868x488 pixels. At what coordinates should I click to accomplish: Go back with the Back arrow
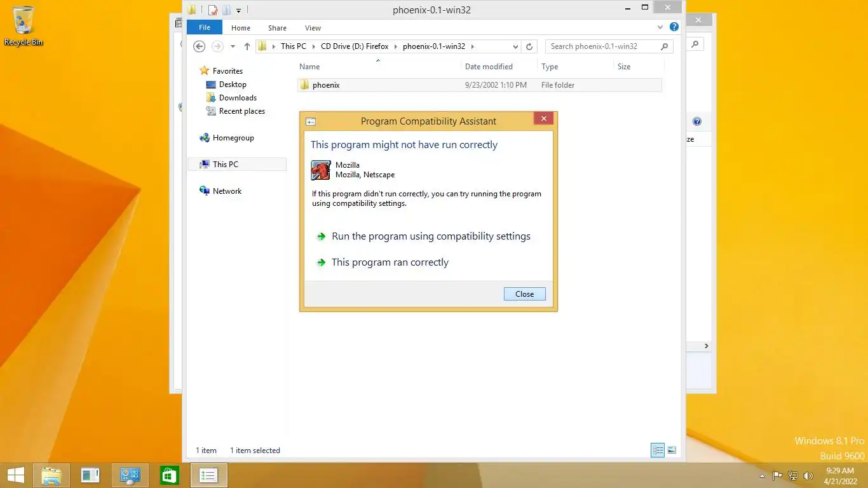[200, 46]
